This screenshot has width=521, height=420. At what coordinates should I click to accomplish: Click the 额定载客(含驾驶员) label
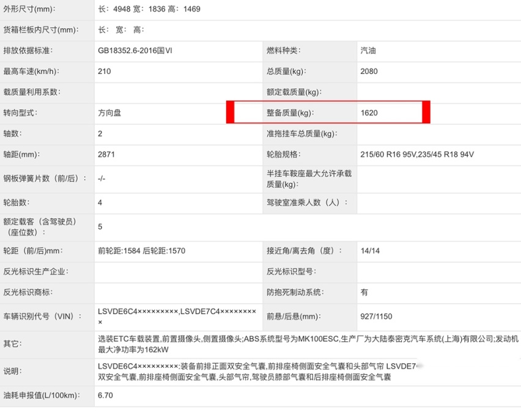pos(40,227)
